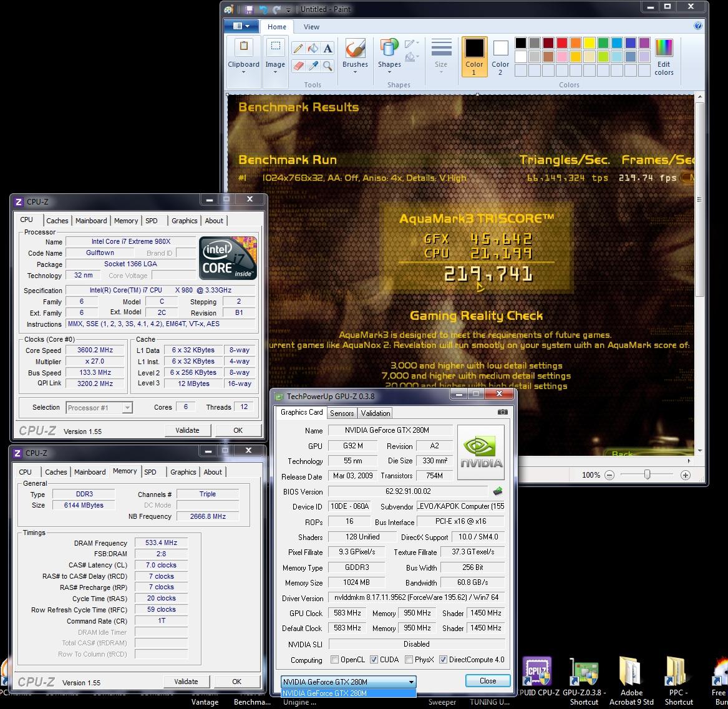Screen dimensions: 728x709
Task: Toggle DirectCompute 4.0 checkbox
Action: click(443, 660)
